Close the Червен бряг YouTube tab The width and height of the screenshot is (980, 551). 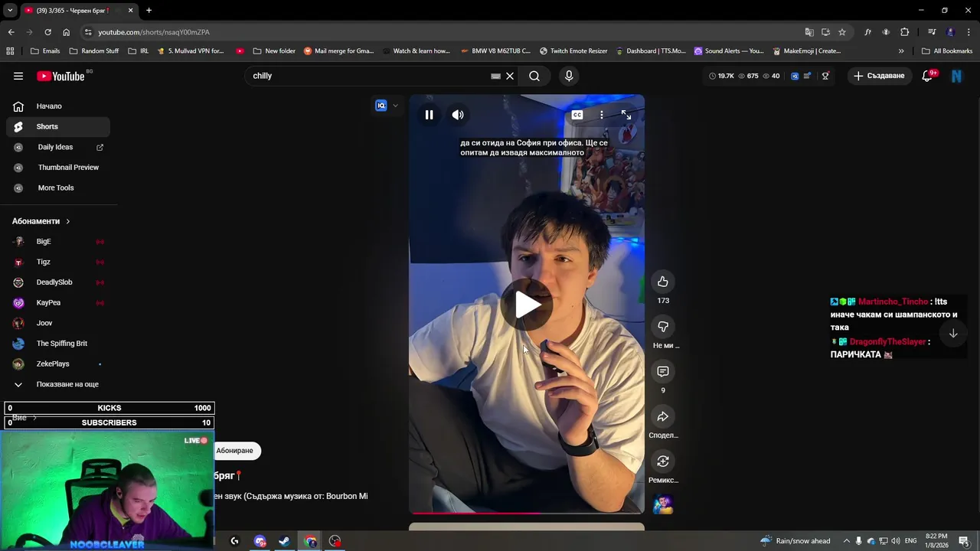coord(130,11)
